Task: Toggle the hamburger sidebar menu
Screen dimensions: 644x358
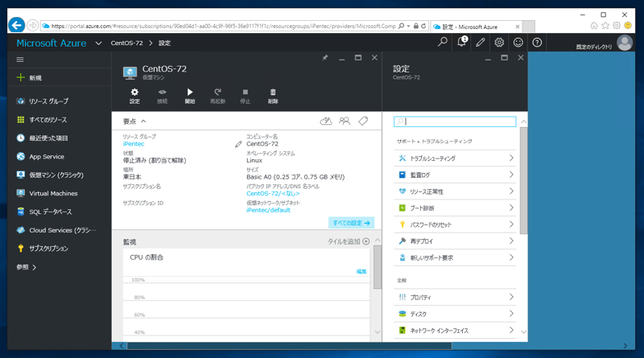Action: (20, 60)
